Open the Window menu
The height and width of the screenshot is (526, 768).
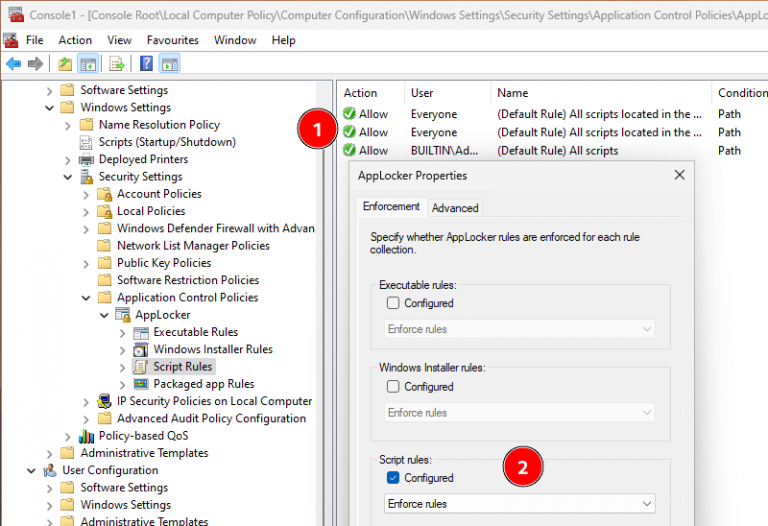click(235, 40)
